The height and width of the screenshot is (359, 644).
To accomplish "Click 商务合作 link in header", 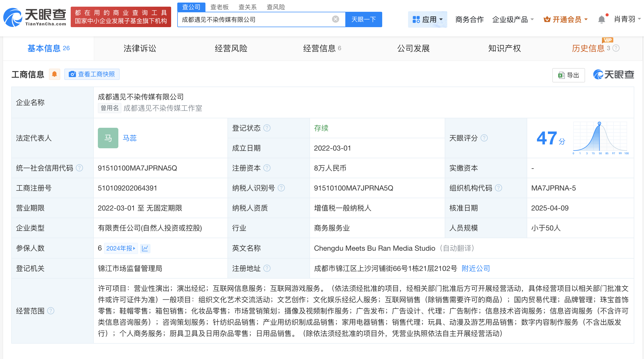I will pyautogui.click(x=470, y=19).
